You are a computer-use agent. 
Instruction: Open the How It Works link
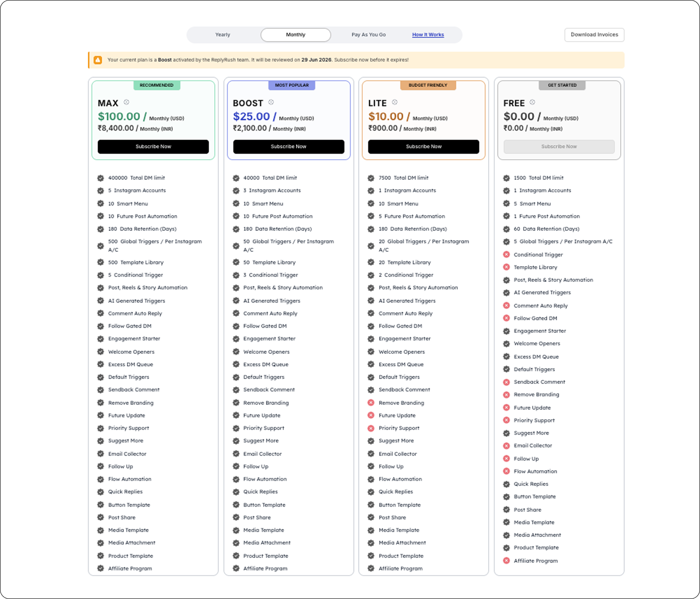pos(428,35)
